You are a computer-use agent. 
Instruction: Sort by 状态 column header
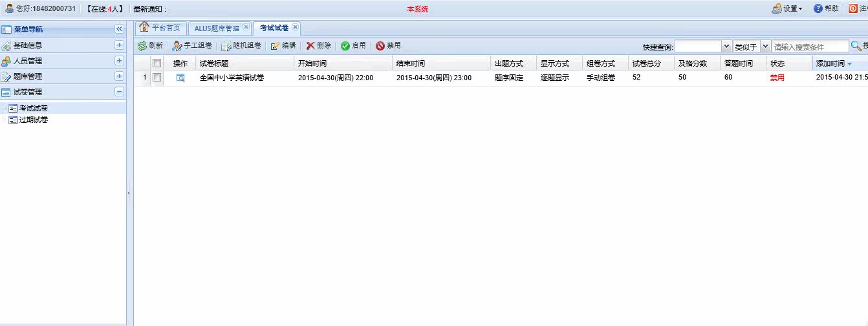pos(789,63)
